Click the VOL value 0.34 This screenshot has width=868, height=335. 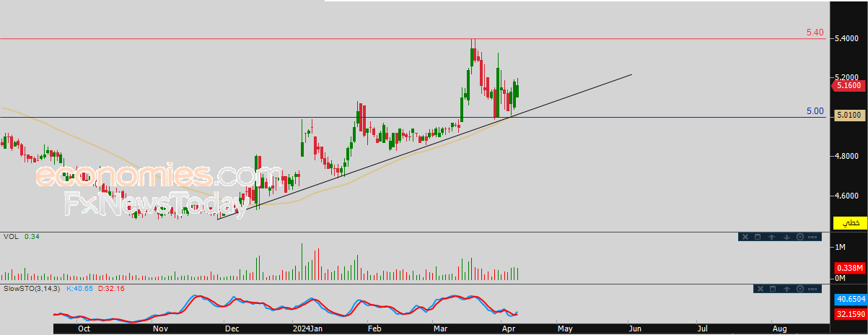(x=31, y=236)
